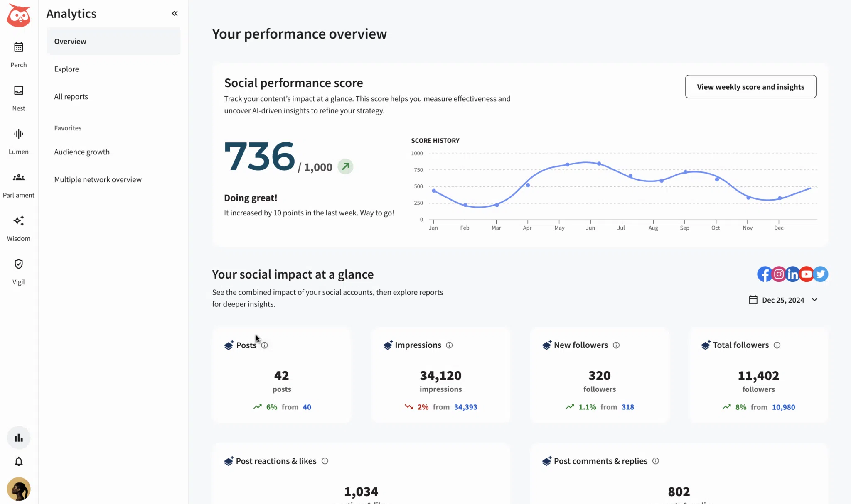851x504 pixels.
Task: Click the Twitter network icon
Action: (821, 274)
